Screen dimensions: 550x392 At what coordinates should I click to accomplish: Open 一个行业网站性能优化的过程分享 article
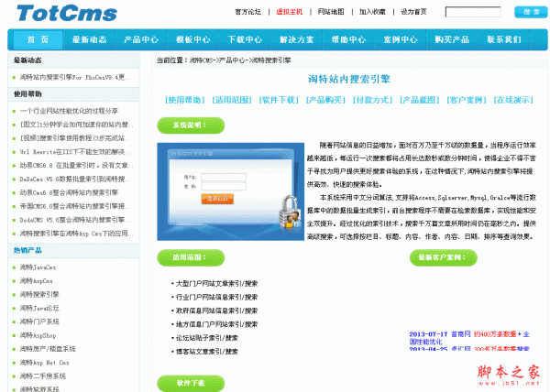click(69, 111)
